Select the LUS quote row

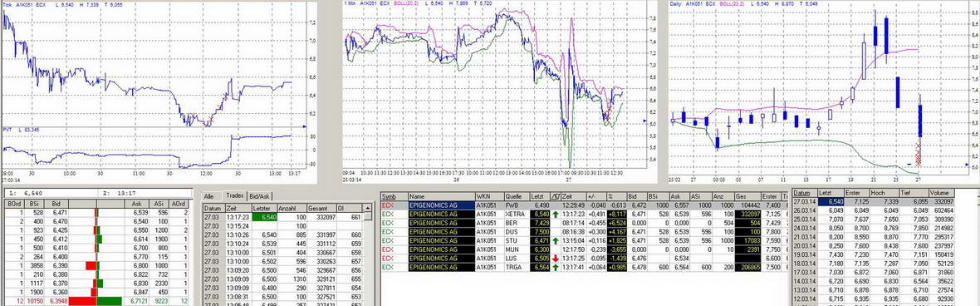pos(584,258)
